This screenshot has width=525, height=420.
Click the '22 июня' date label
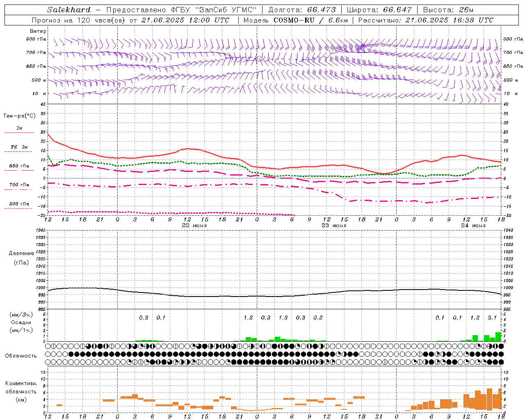(194, 226)
